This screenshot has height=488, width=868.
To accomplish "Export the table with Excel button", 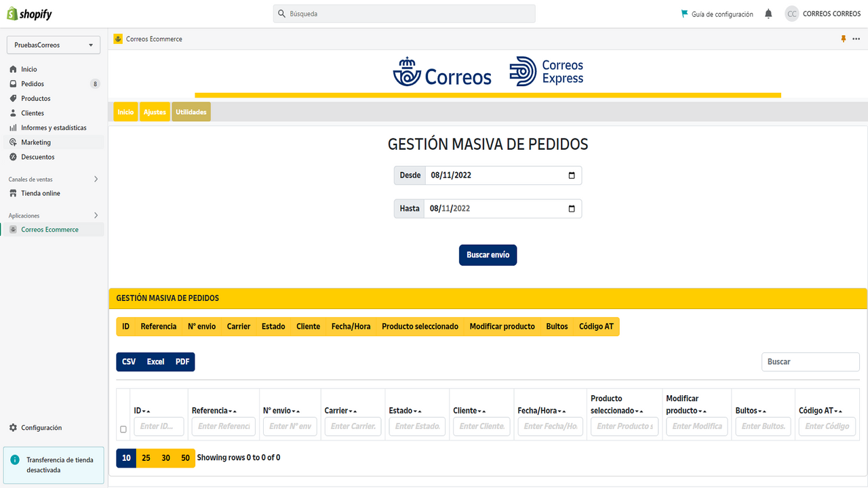I will [x=156, y=362].
